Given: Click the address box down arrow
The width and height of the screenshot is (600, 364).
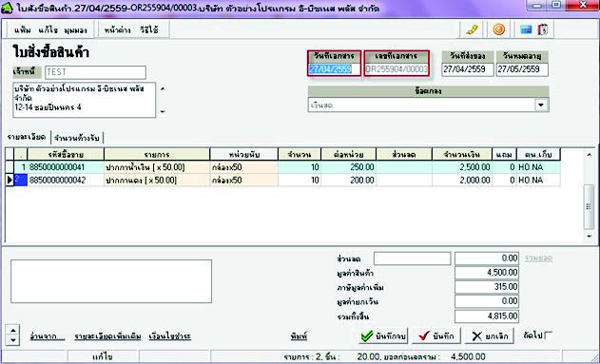Looking at the screenshot, I should pyautogui.click(x=163, y=111).
